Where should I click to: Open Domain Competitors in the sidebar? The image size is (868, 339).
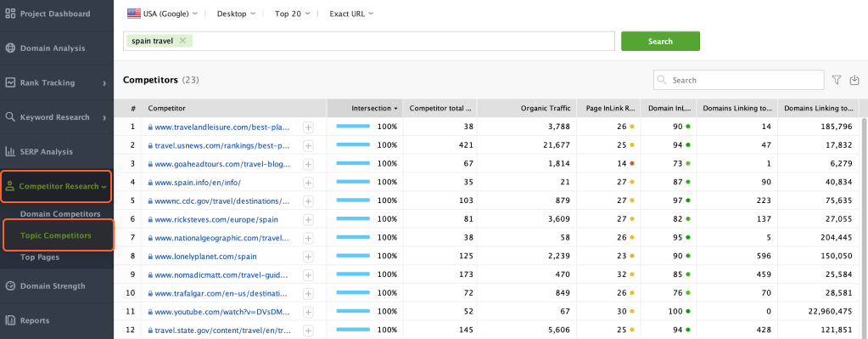pos(60,214)
